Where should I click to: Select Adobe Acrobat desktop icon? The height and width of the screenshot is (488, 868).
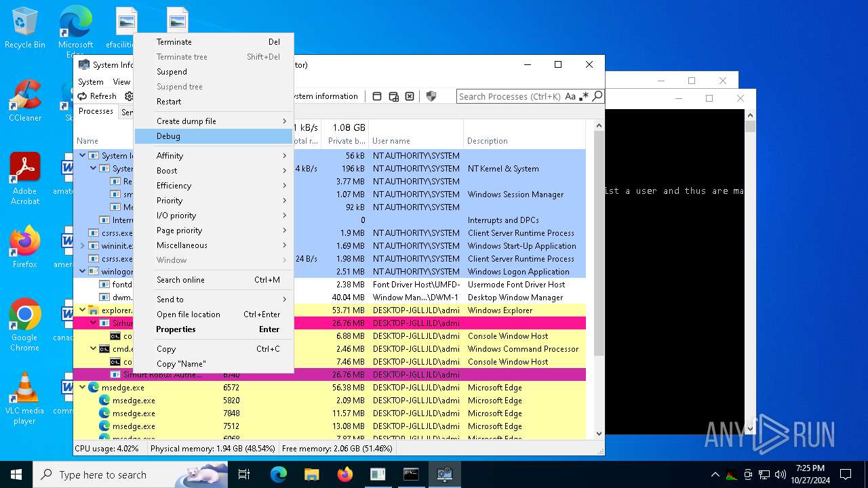(x=25, y=179)
